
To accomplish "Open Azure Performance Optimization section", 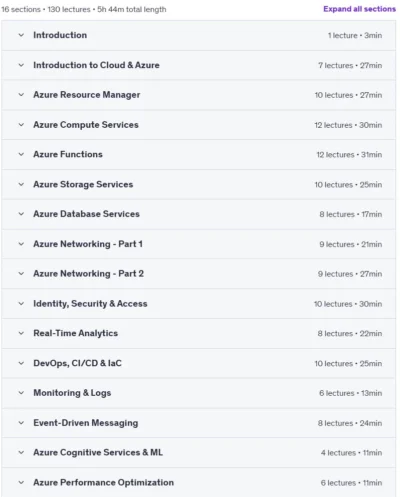I will (198, 482).
